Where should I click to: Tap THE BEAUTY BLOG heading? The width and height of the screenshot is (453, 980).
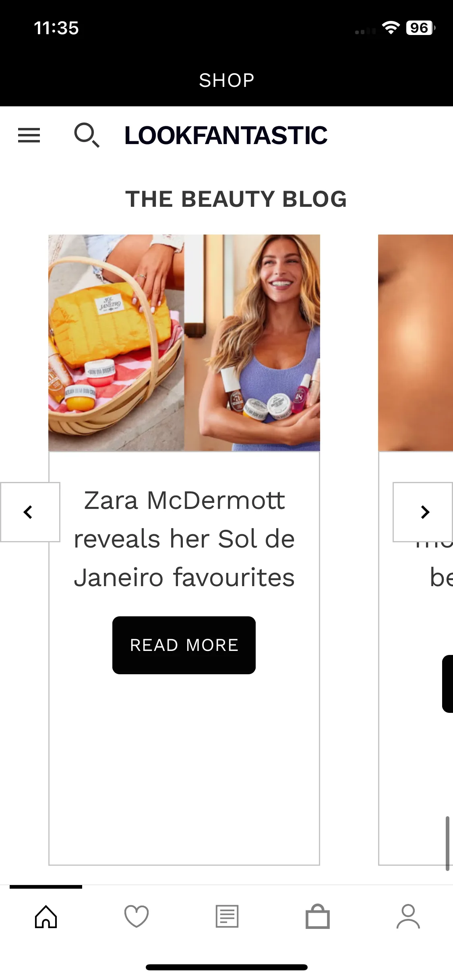pyautogui.click(x=236, y=199)
